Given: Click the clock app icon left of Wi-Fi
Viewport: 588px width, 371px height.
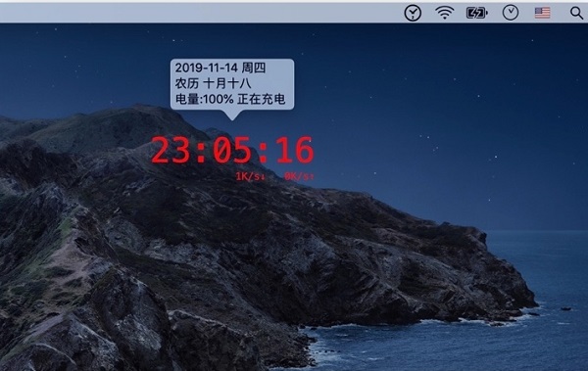Looking at the screenshot, I should tap(413, 13).
